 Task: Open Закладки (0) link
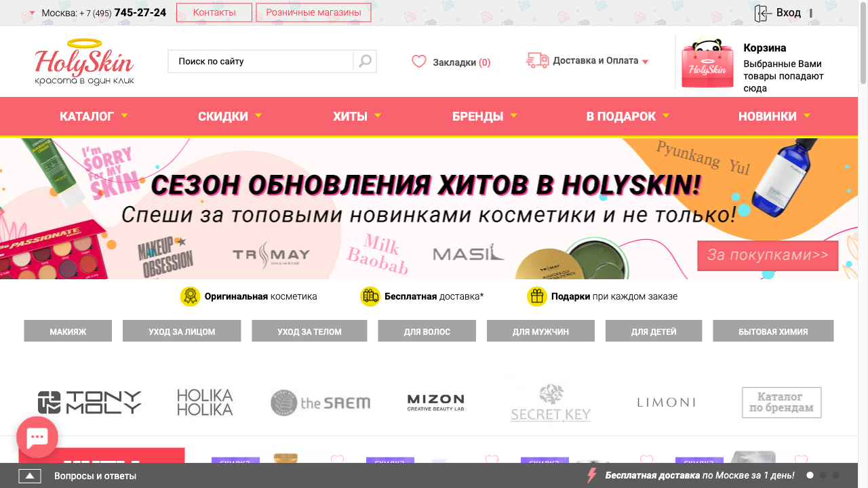click(x=461, y=62)
